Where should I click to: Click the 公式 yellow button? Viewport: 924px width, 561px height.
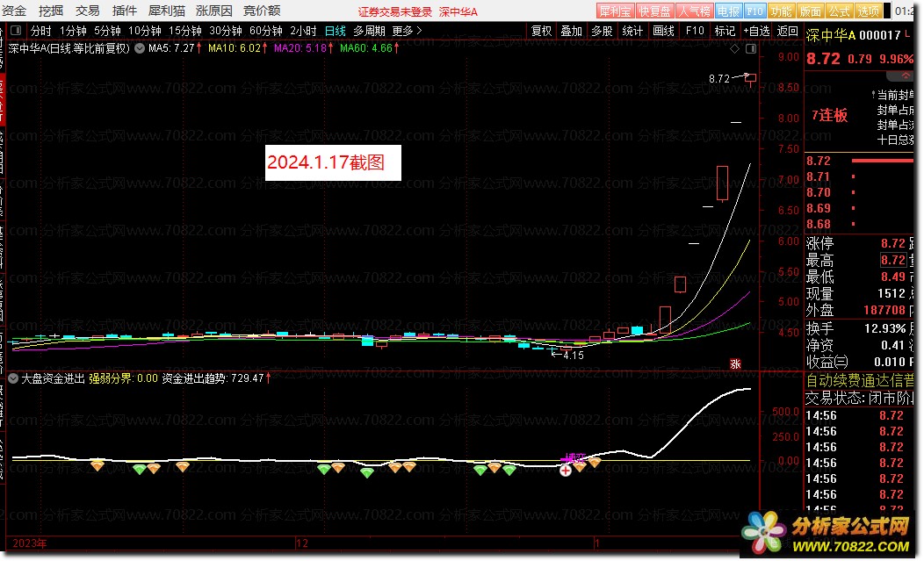tap(839, 11)
